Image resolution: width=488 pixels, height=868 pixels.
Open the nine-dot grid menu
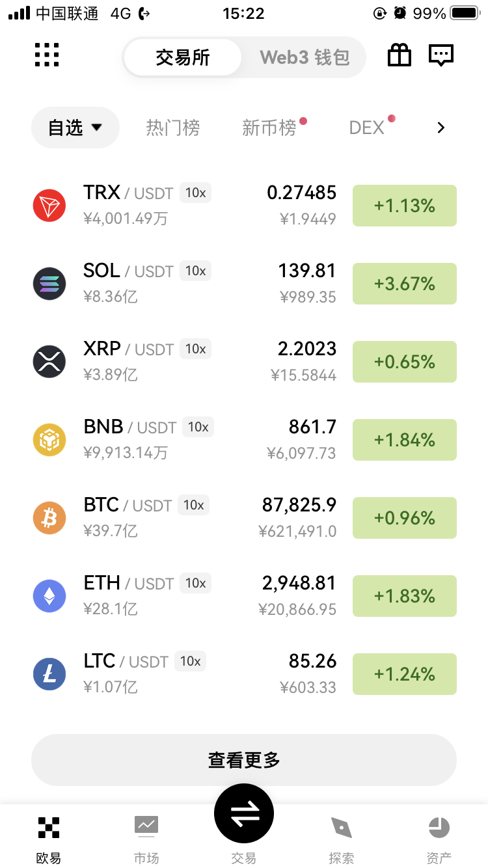tap(47, 55)
